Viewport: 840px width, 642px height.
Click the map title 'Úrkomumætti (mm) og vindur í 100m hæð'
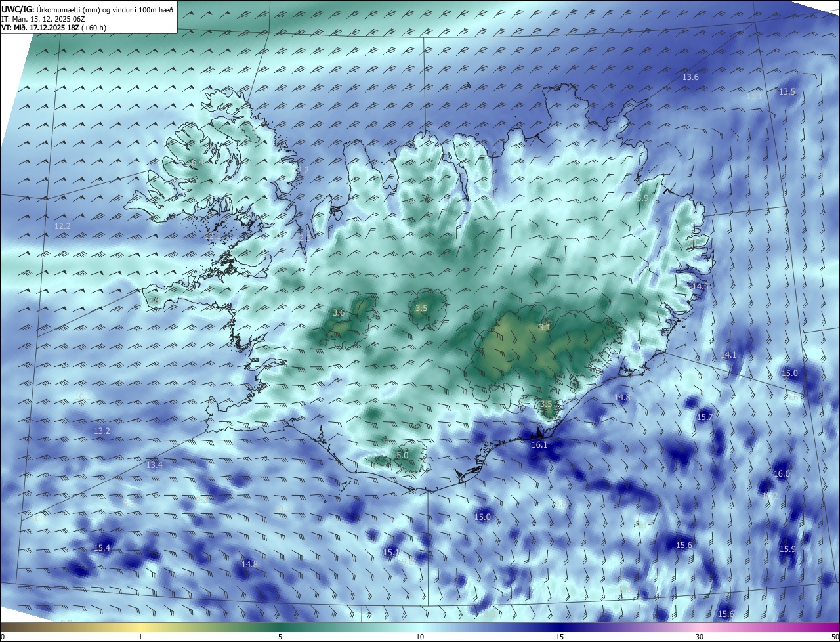point(105,9)
